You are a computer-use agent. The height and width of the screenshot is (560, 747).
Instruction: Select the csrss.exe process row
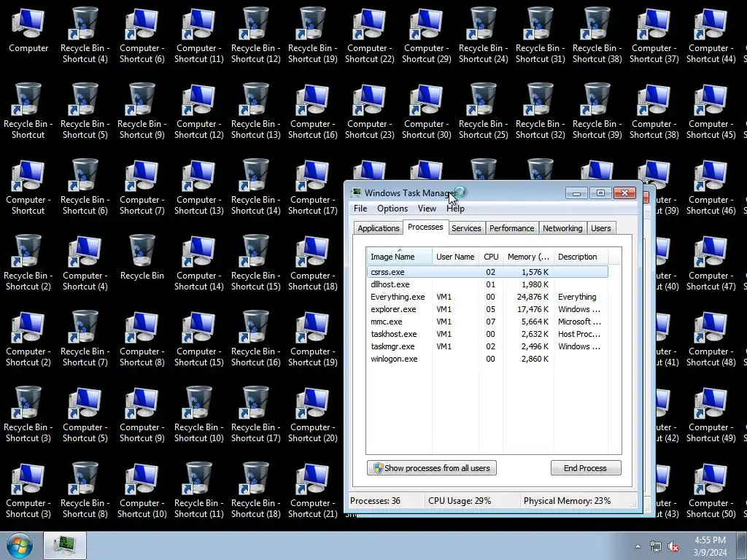[487, 272]
